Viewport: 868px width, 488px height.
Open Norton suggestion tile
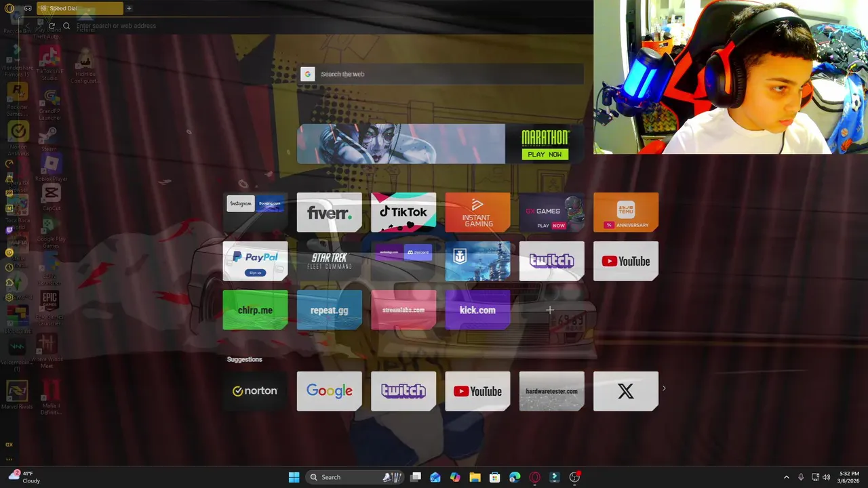(x=255, y=391)
